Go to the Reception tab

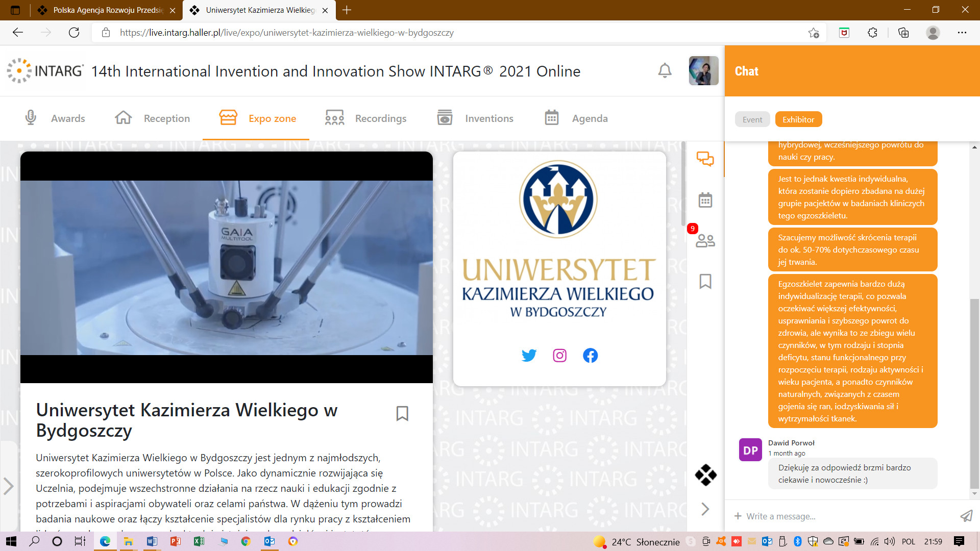pyautogui.click(x=152, y=118)
